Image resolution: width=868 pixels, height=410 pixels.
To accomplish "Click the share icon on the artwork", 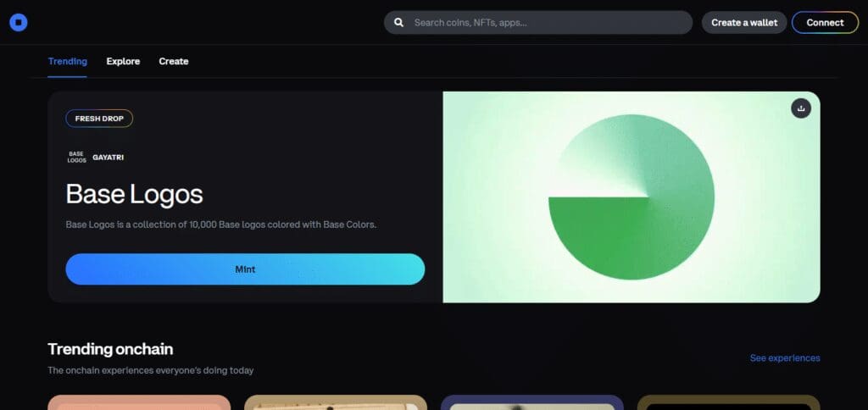I will click(800, 108).
